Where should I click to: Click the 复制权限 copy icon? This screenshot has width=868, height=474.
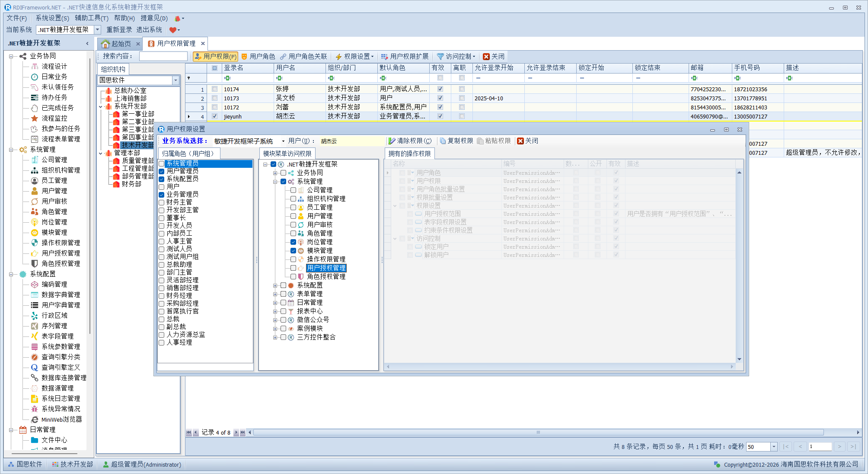click(x=443, y=141)
